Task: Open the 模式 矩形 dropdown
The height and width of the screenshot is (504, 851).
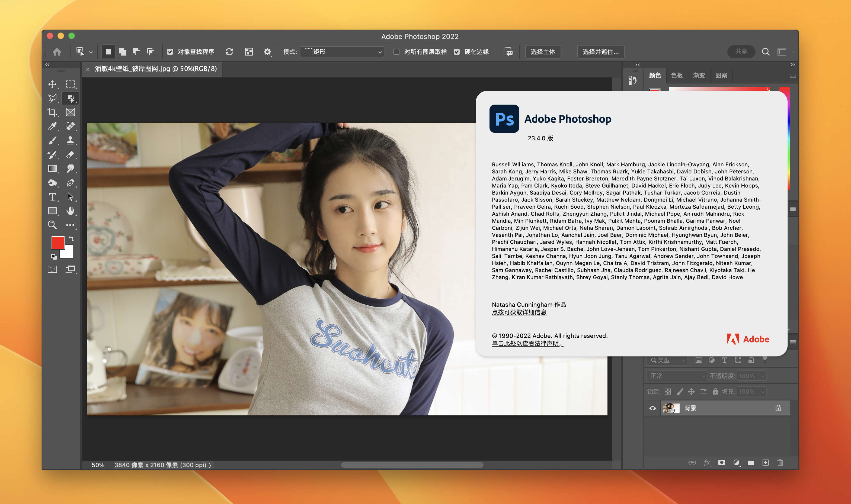Action: (342, 52)
